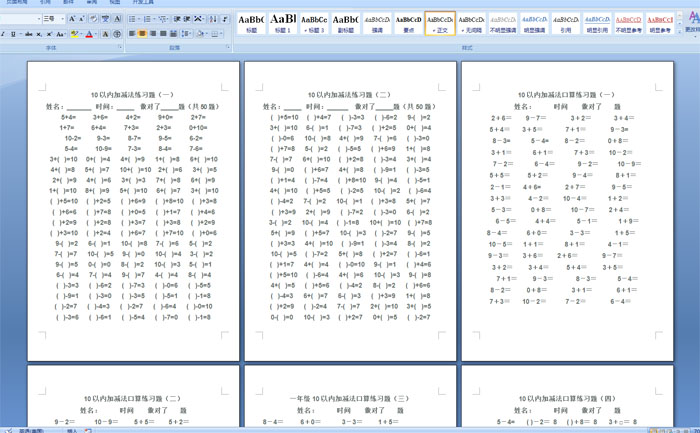Click the Multilevel List icon
Screen dimensions: 700x433
coord(162,19)
